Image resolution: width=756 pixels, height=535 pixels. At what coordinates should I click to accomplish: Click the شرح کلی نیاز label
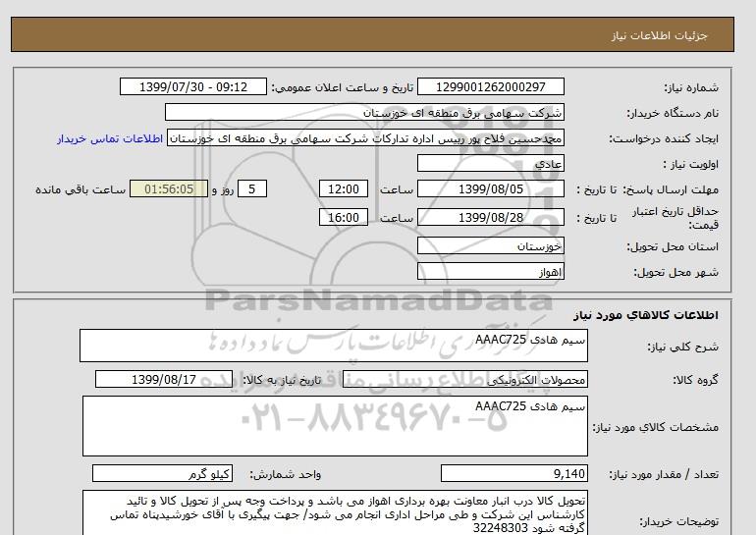click(x=682, y=347)
